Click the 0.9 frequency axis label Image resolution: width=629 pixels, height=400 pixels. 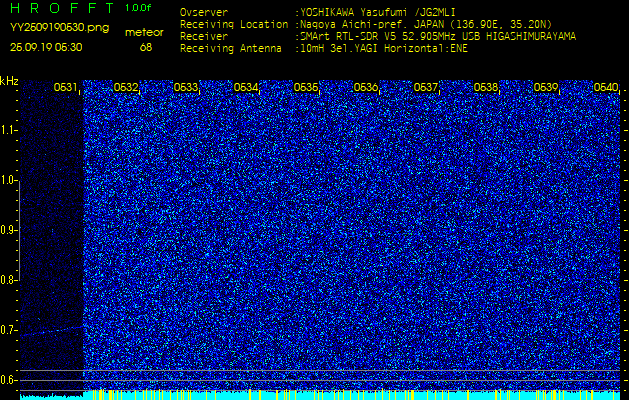coord(8,230)
